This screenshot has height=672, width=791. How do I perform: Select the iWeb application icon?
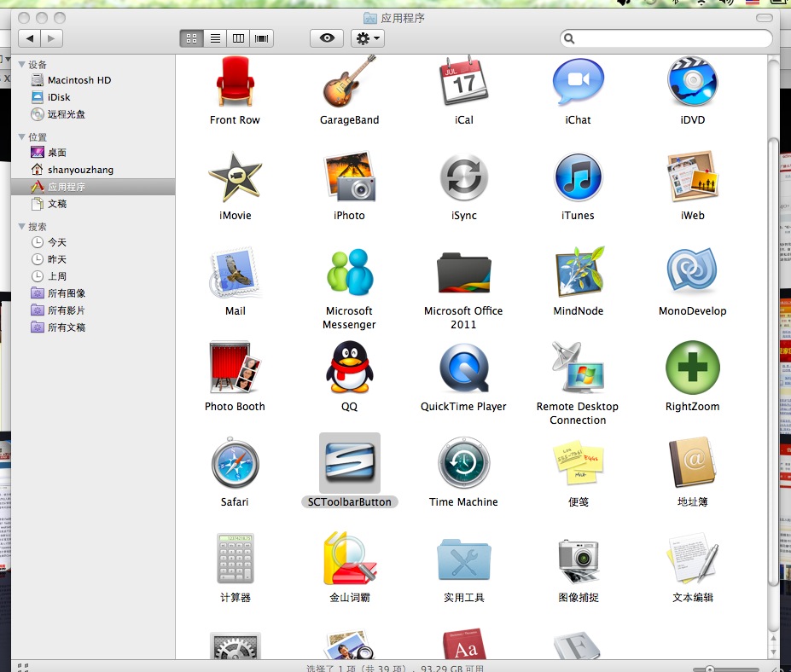point(693,177)
